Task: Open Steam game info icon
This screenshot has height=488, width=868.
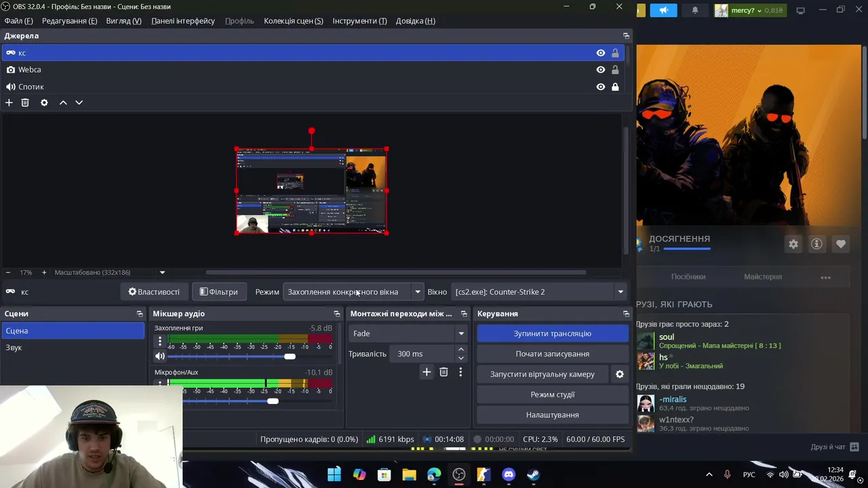Action: [816, 244]
